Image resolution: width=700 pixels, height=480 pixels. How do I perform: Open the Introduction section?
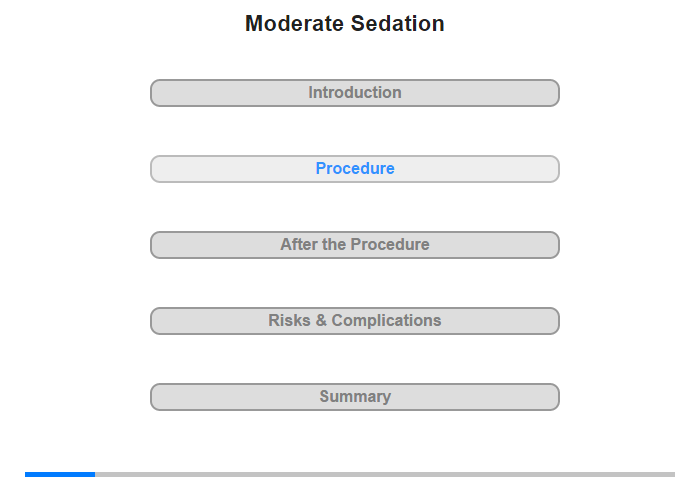355,93
